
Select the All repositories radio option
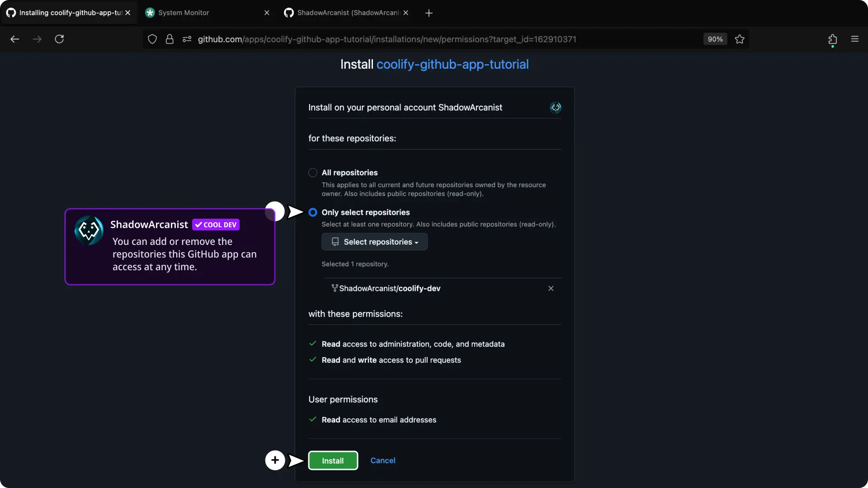[x=313, y=173]
